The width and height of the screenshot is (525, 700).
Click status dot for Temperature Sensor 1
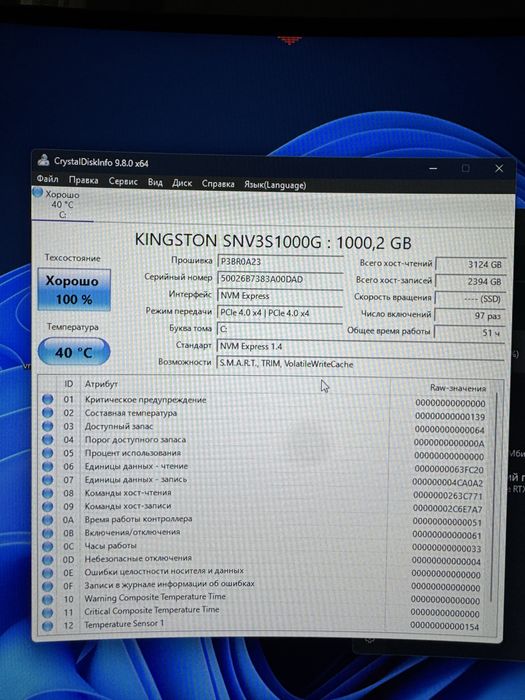pos(48,626)
